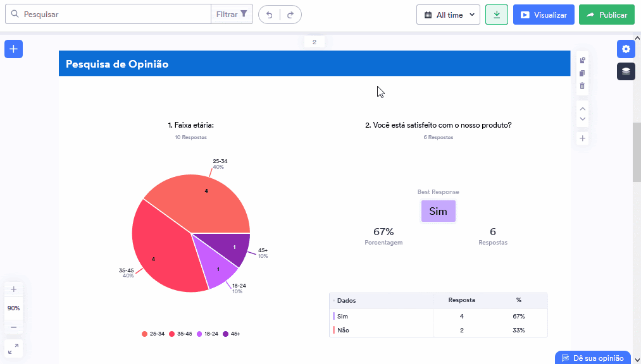Click the redo arrow
641x364 pixels.
pyautogui.click(x=290, y=15)
